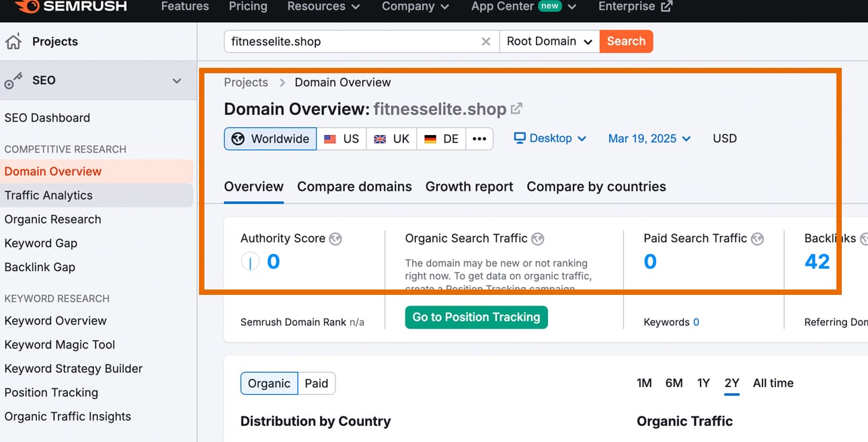Click the Enterprise external link icon
The width and height of the screenshot is (868, 442).
click(666, 6)
